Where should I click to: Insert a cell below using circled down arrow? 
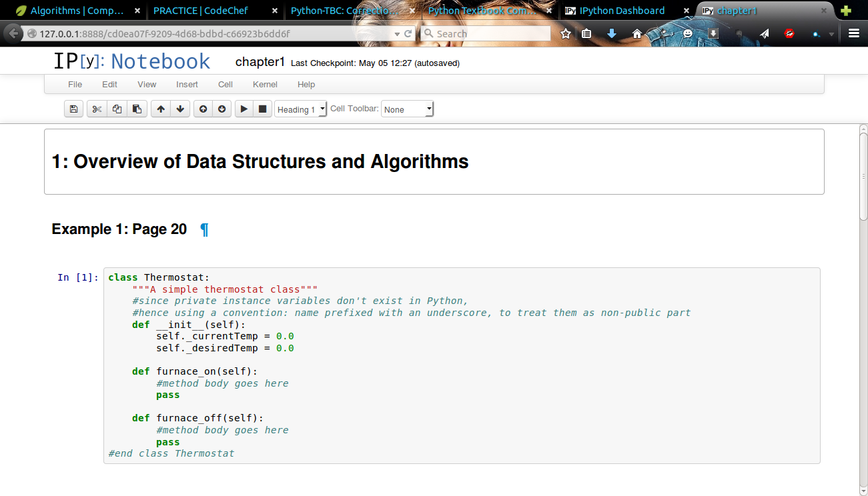222,109
